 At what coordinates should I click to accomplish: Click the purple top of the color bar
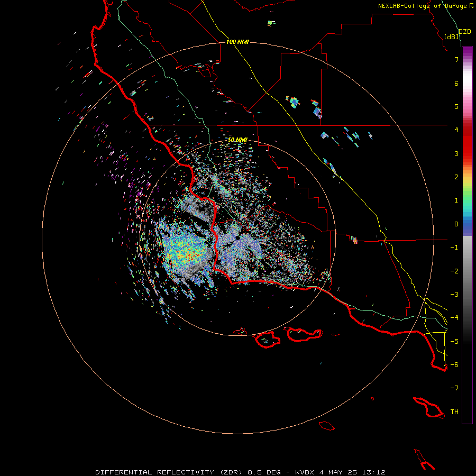467,52
